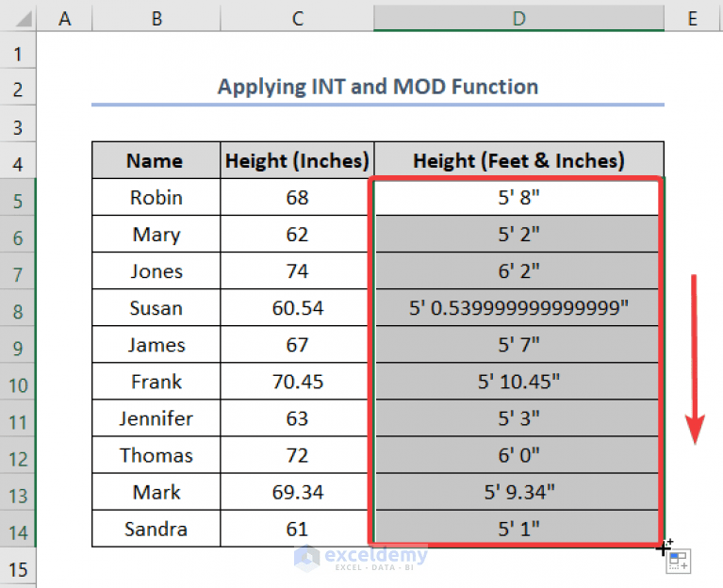Select column A header
Screen dimensions: 723x588
(x=64, y=19)
